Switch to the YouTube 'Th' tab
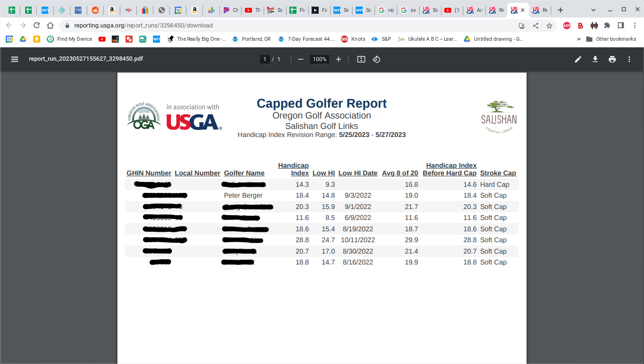 coord(252,10)
